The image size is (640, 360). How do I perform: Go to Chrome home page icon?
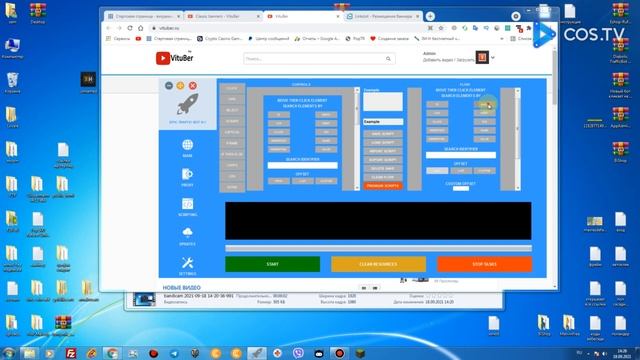141,28
